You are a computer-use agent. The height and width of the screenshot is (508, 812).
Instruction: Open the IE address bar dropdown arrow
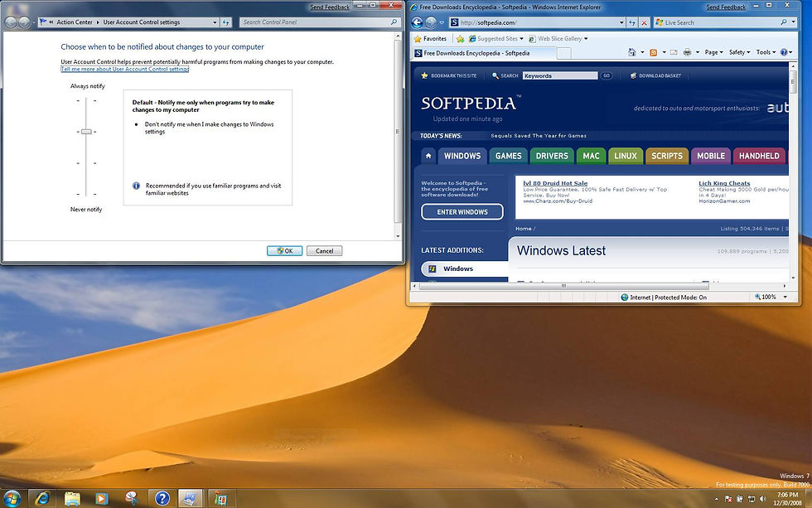click(x=621, y=22)
